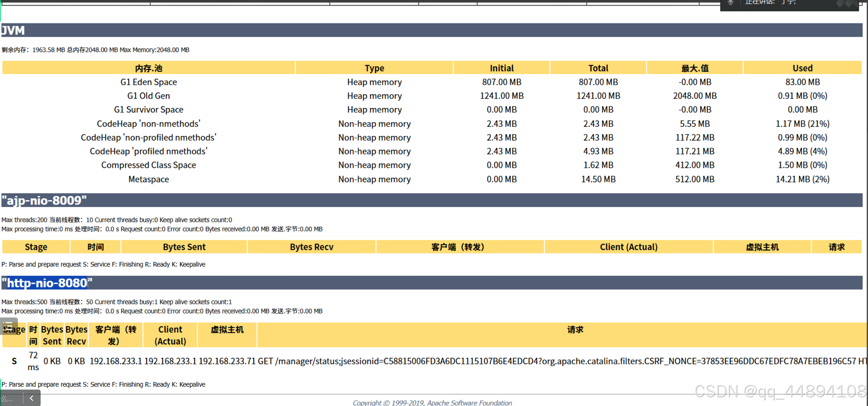Click the Non-heap memory type of Metaspace
Viewport: 868px width, 406px height.
pyautogui.click(x=374, y=179)
